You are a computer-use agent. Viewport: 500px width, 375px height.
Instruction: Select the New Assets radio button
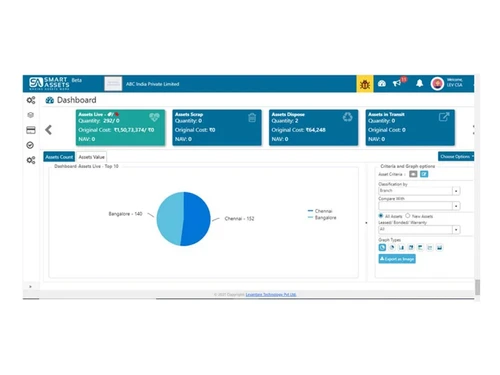408,216
